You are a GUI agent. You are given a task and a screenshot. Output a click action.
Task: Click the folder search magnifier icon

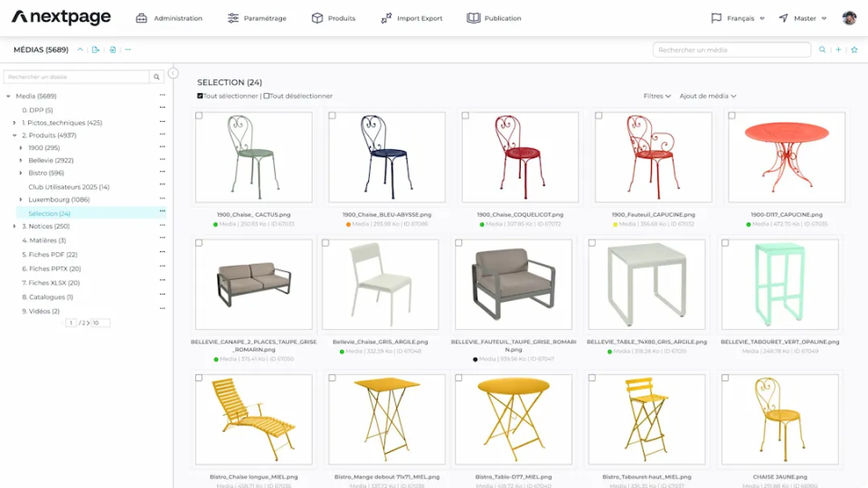click(156, 78)
